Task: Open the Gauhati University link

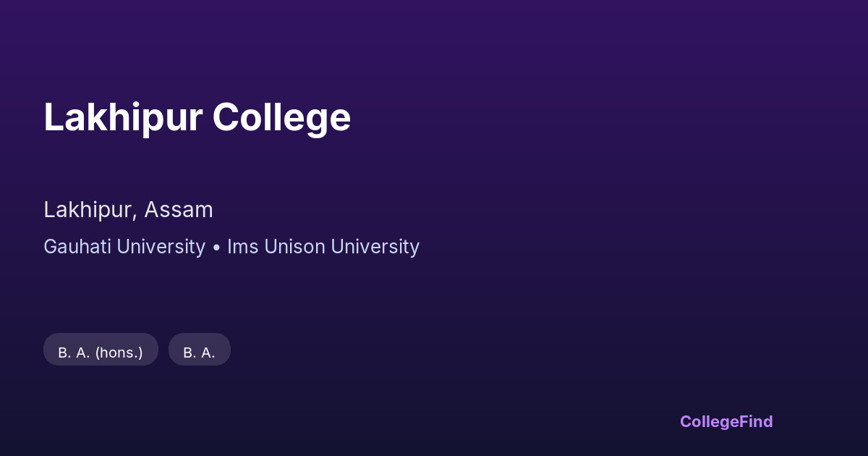Action: click(124, 247)
